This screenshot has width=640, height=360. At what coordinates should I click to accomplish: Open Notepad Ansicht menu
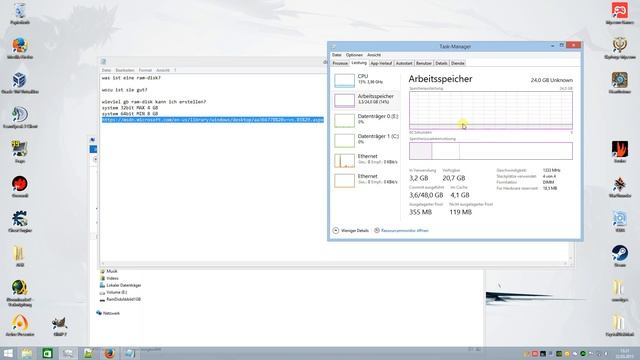tap(162, 70)
